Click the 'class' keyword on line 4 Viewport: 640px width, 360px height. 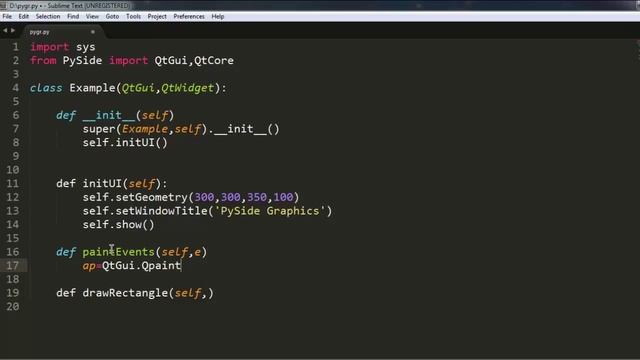point(46,88)
